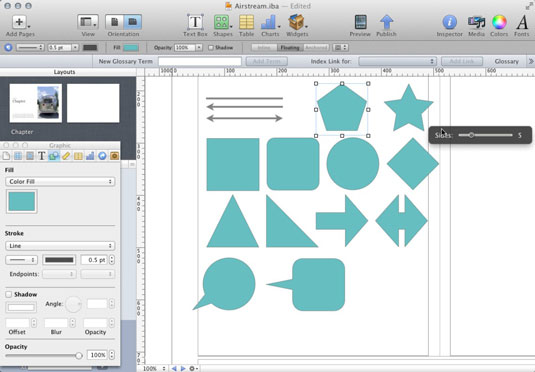Select the blank layout thumbnail
Screen dimensions: 535x372
point(93,103)
